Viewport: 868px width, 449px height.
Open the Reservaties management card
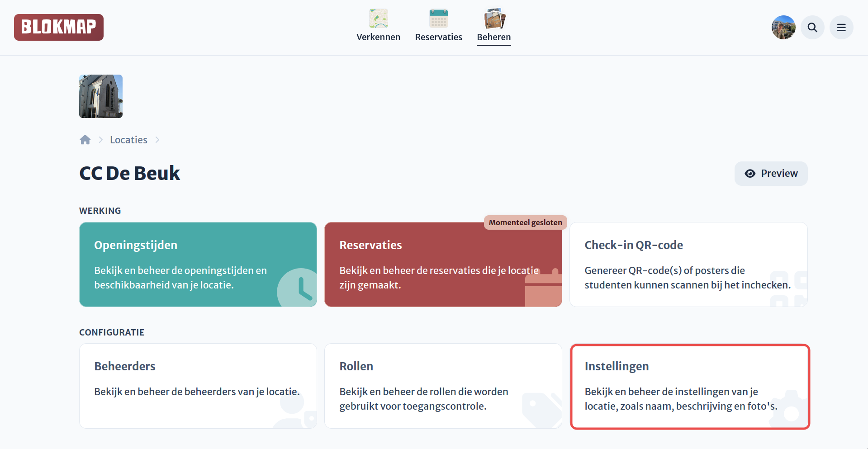(443, 265)
